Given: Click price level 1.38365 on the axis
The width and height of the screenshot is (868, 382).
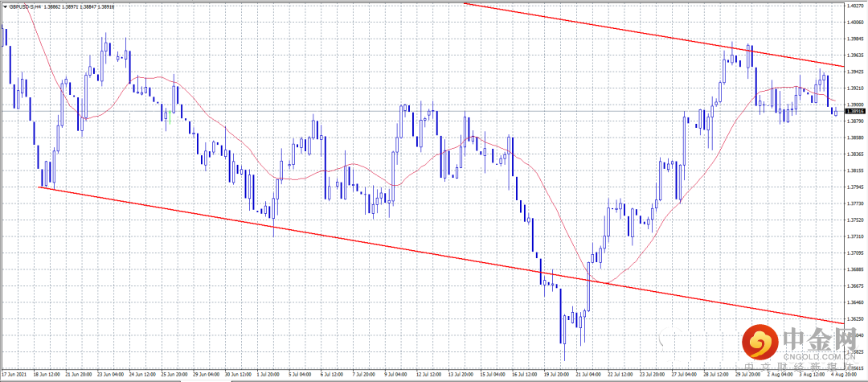Looking at the screenshot, I should (x=856, y=154).
